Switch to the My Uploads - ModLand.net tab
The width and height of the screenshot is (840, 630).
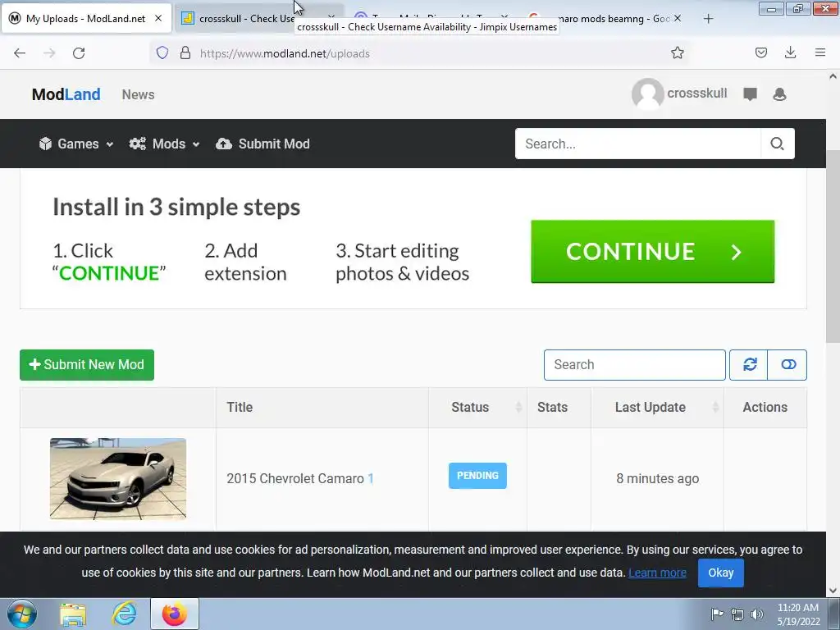[x=85, y=18]
